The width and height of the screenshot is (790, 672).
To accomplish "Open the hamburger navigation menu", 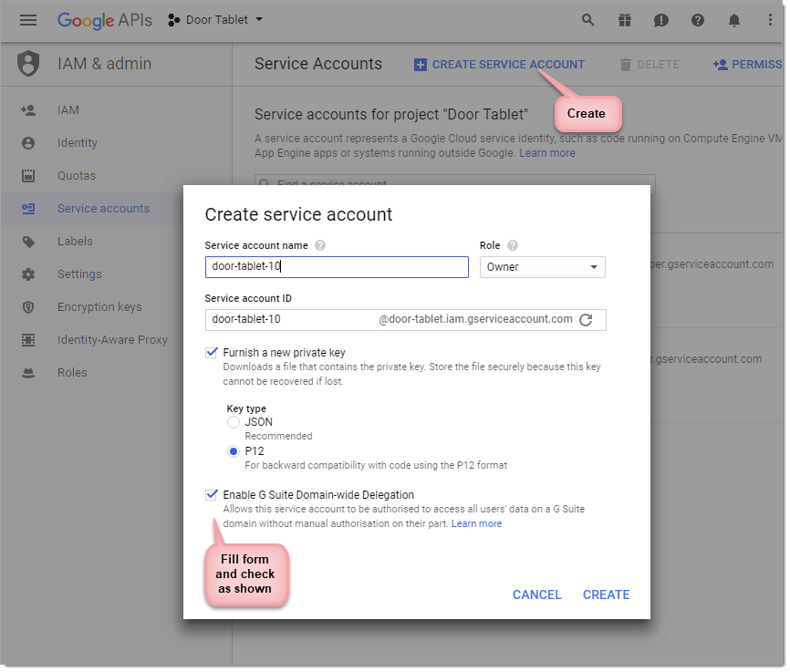I will click(x=28, y=20).
